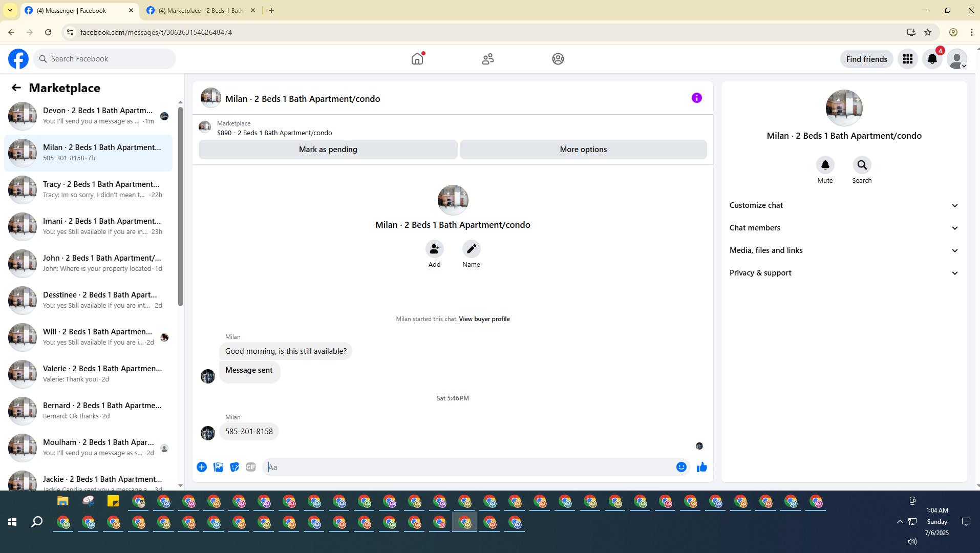Search in conversation
Viewport: 980px width, 553px height.
(862, 165)
